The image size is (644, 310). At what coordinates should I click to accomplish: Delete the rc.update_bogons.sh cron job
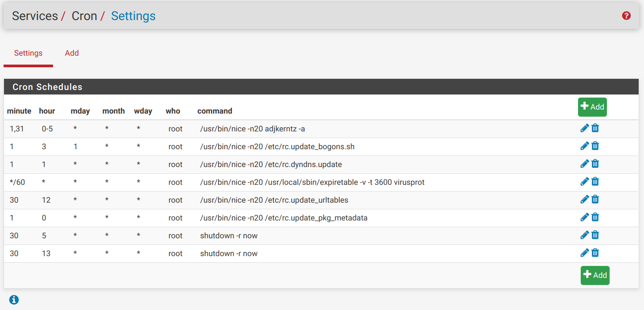point(595,146)
